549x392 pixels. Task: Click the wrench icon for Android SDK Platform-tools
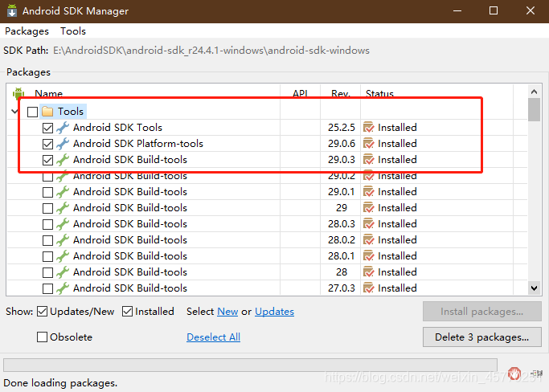click(x=63, y=144)
